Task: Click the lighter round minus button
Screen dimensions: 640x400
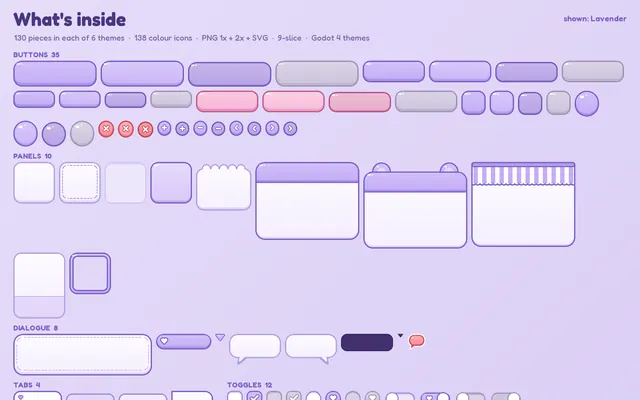Action: [x=200, y=128]
